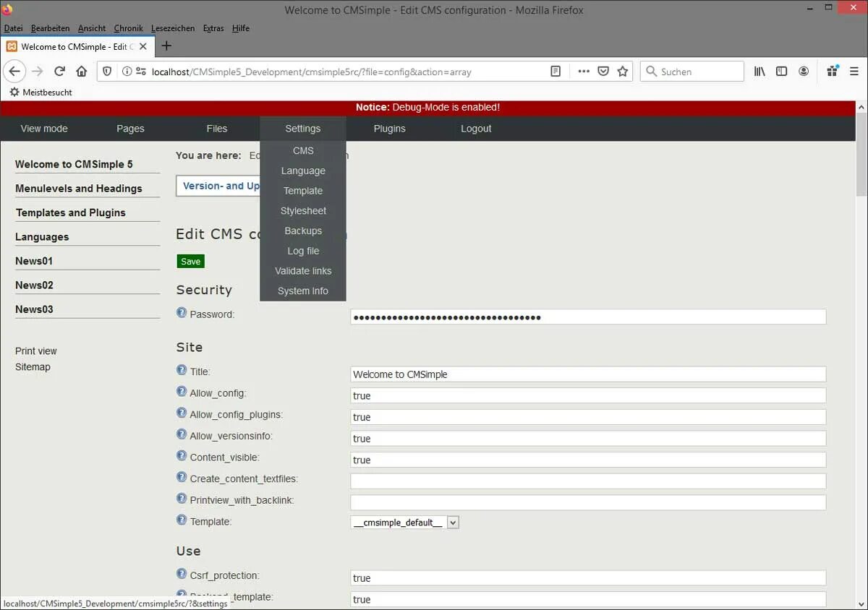Open the Extras menu

click(213, 28)
